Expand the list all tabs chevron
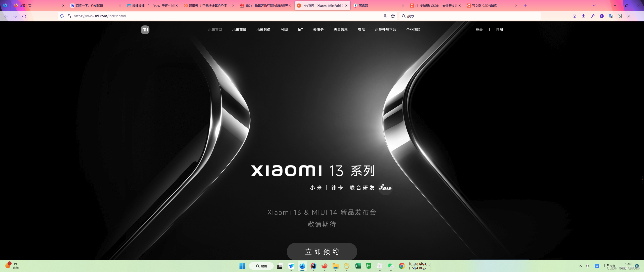This screenshot has height=272, width=644. tap(594, 6)
